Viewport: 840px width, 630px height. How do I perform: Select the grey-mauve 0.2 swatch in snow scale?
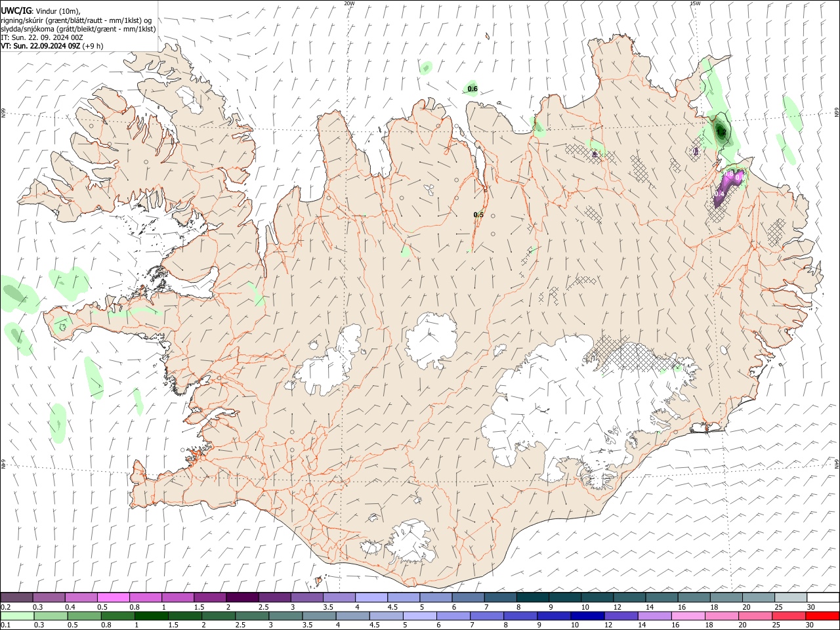(16, 597)
